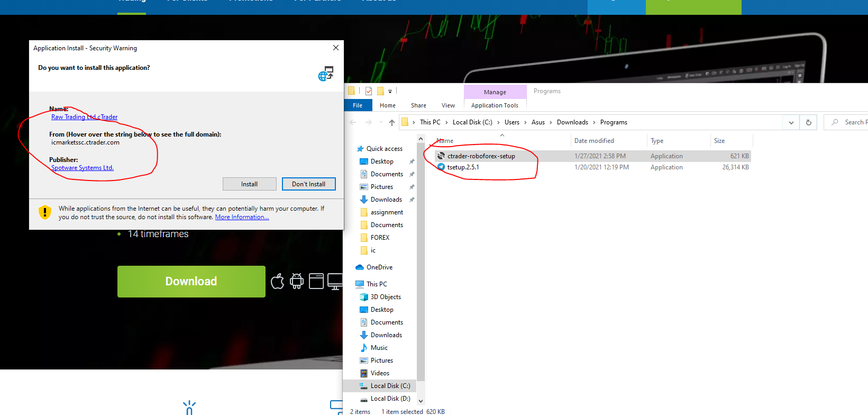Image resolution: width=868 pixels, height=415 pixels.
Task: Click the yellow shield warning icon
Action: pyautogui.click(x=45, y=212)
